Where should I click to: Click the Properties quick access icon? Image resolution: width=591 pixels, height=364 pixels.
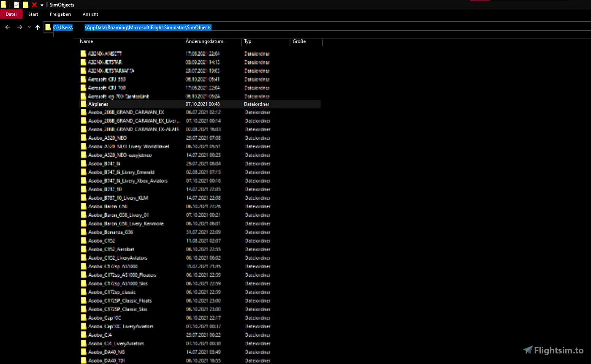[x=16, y=5]
